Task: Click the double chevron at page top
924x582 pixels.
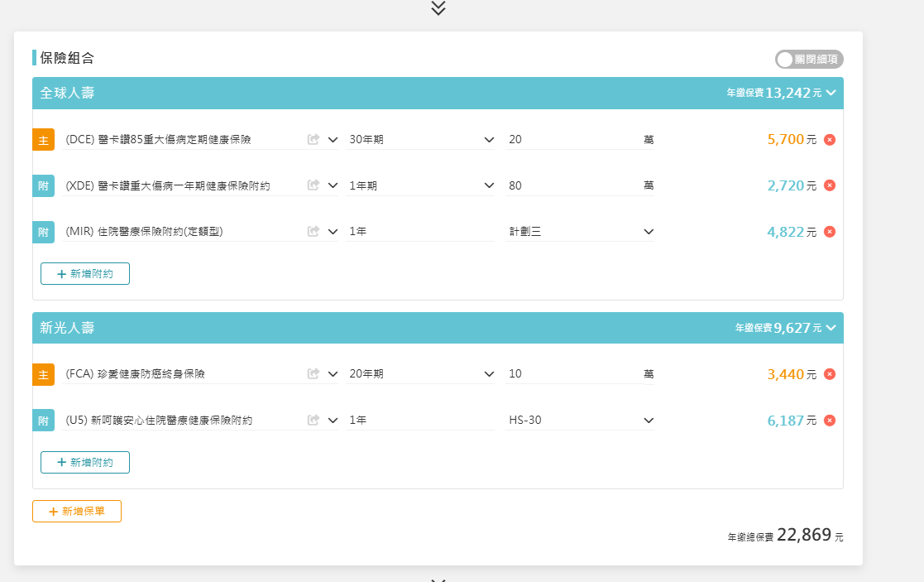Action: [438, 8]
